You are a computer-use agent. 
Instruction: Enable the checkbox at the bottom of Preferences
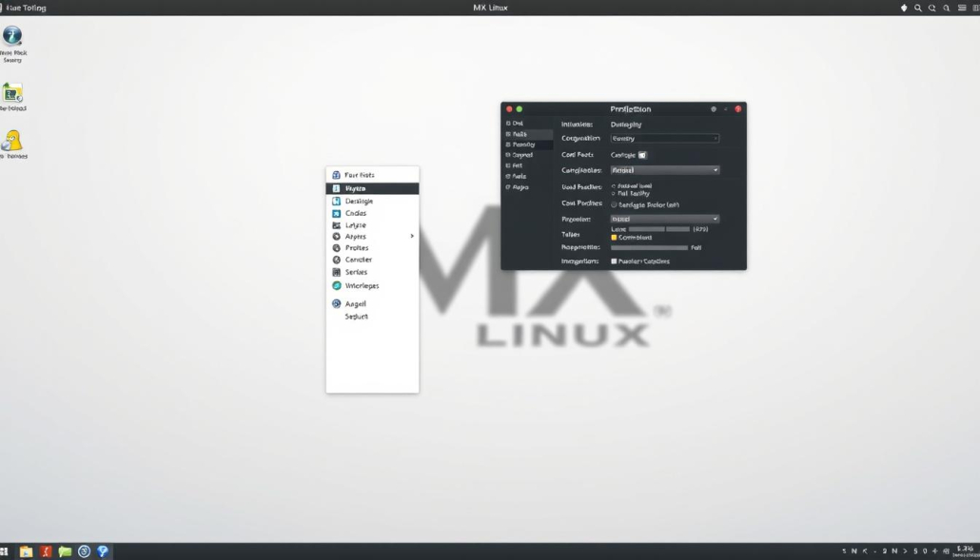[614, 261]
